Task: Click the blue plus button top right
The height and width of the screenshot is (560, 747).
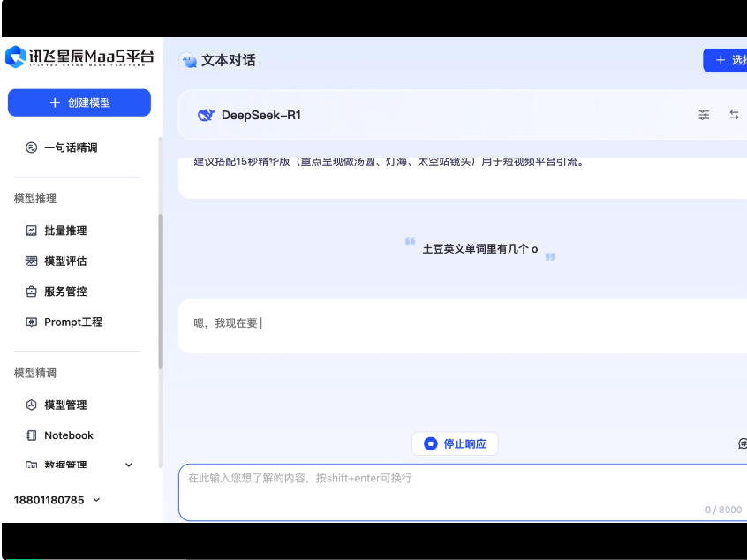Action: 725,61
